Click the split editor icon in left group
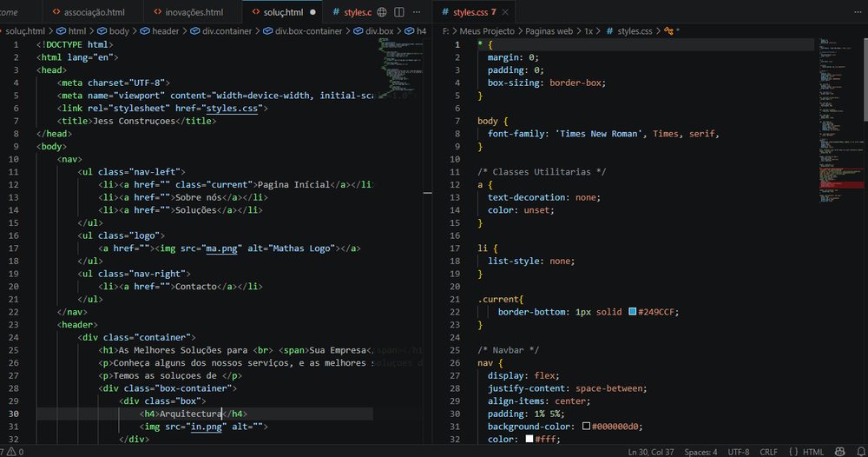 [399, 11]
